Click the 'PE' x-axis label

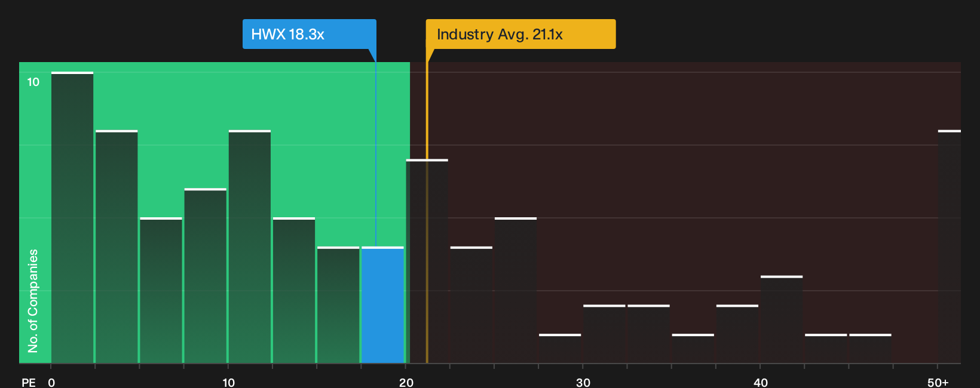pos(29,382)
